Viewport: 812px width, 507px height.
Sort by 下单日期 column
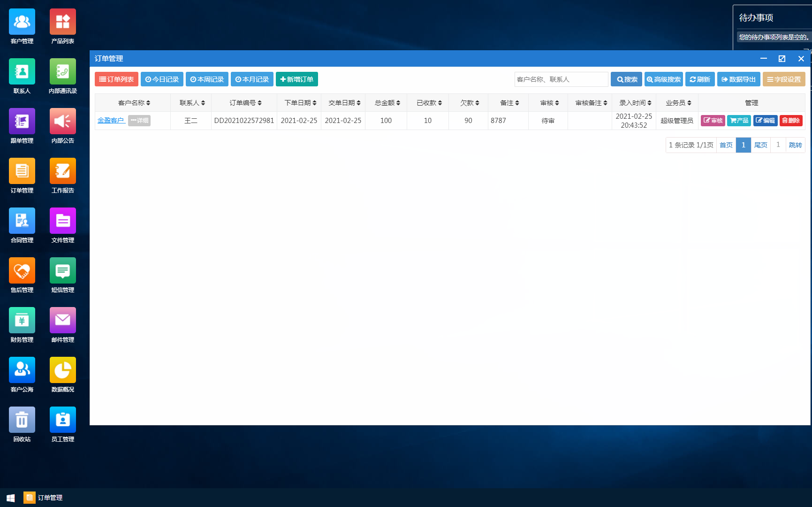[x=300, y=103]
